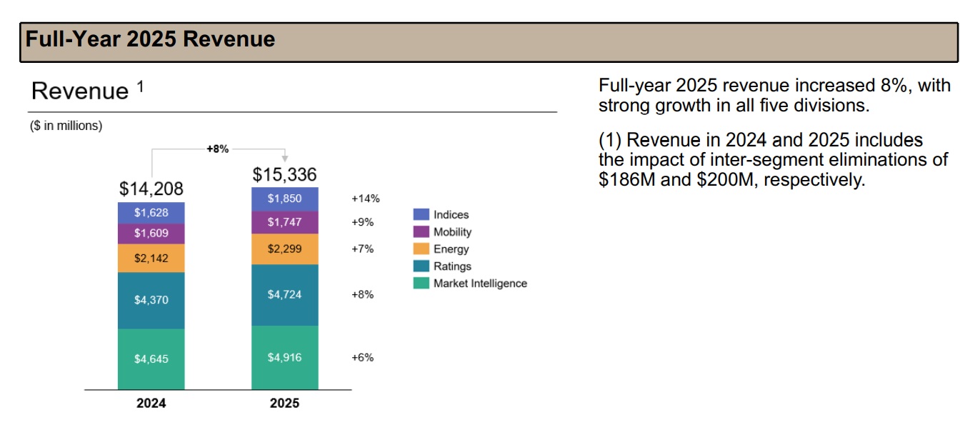Select the teal Ratings segment in 2025 bar
The image size is (980, 430).
coord(285,293)
